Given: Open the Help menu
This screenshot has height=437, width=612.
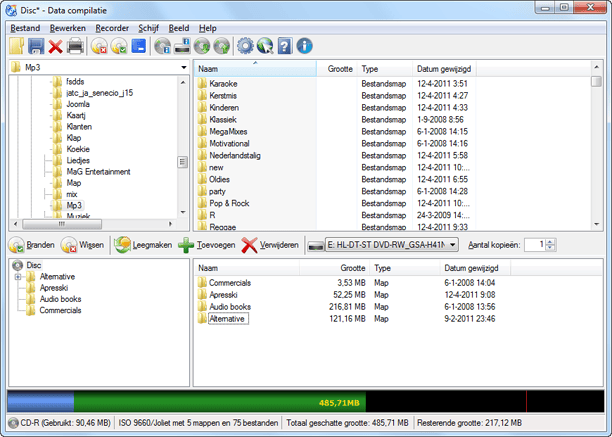Looking at the screenshot, I should 208,28.
